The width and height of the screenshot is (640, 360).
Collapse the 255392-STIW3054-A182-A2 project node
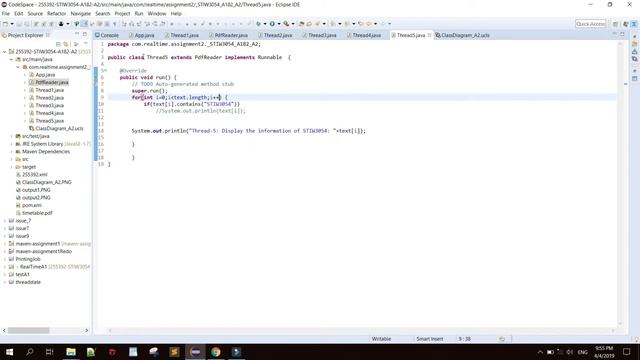4,52
